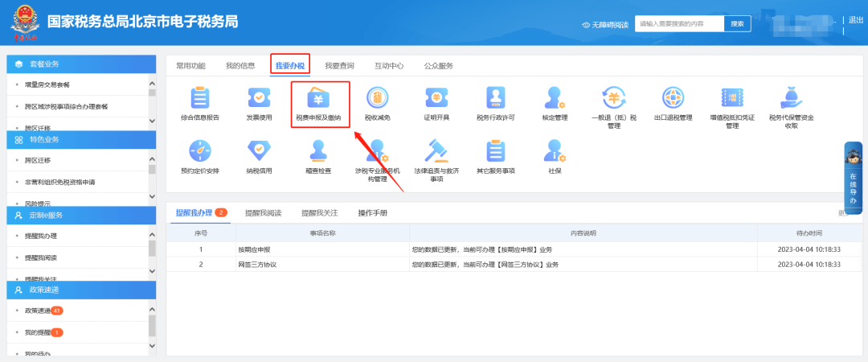Switch to 互动中心 tab
868x362 pixels.
389,66
